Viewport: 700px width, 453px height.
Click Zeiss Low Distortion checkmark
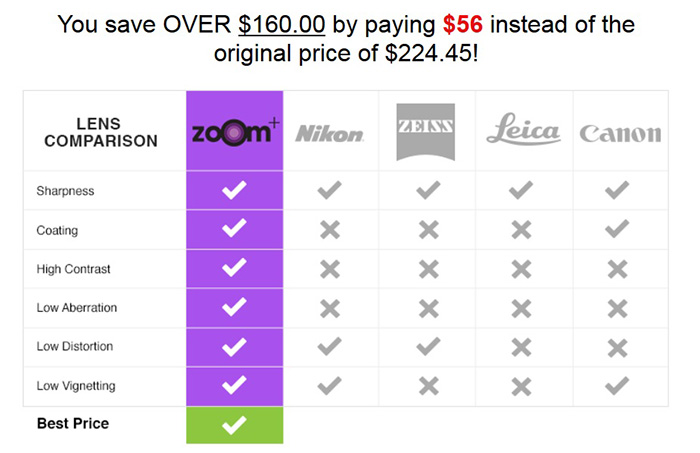coord(428,346)
